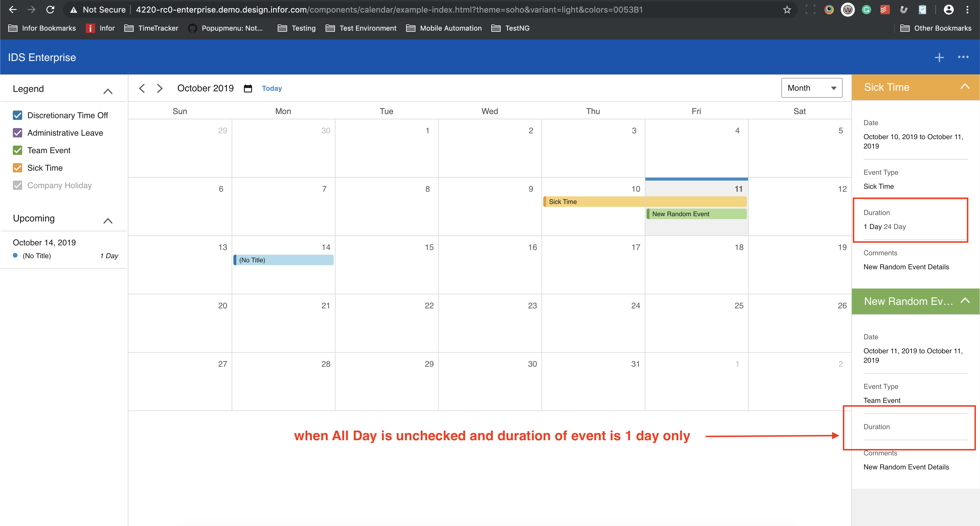Open the browser profile avatar icon

pyautogui.click(x=948, y=10)
